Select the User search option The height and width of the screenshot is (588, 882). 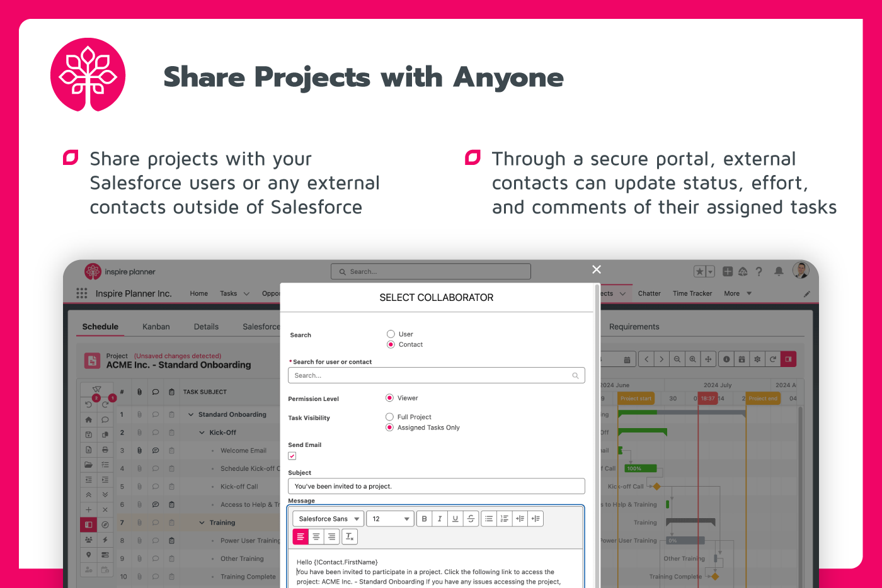coord(391,334)
